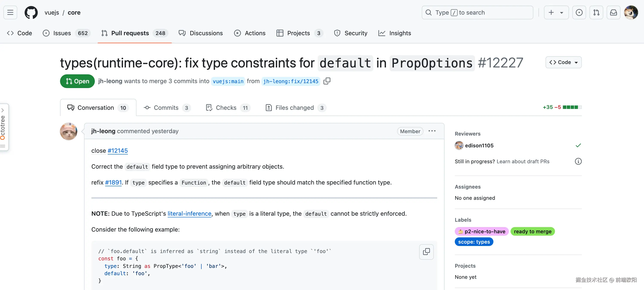
Task: Open your profile avatar menu
Action: click(631, 12)
